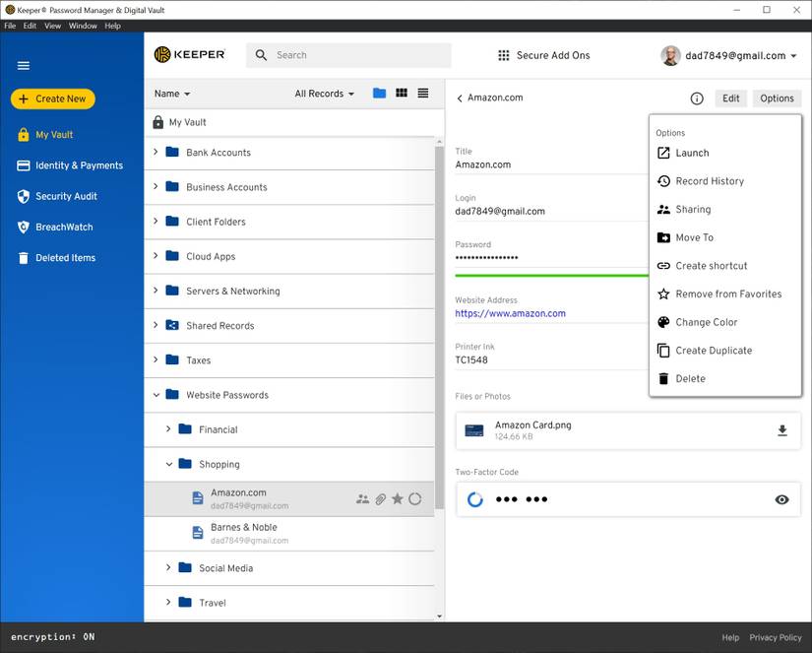The width and height of the screenshot is (812, 653).
Task: Select Create Duplicate option
Action: (725, 351)
